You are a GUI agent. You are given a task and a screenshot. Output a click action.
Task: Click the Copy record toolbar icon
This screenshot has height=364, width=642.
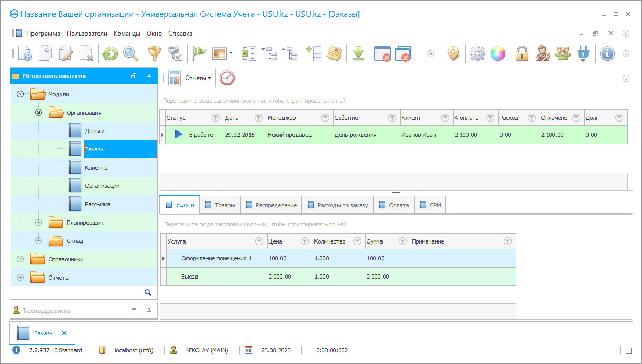pos(46,53)
